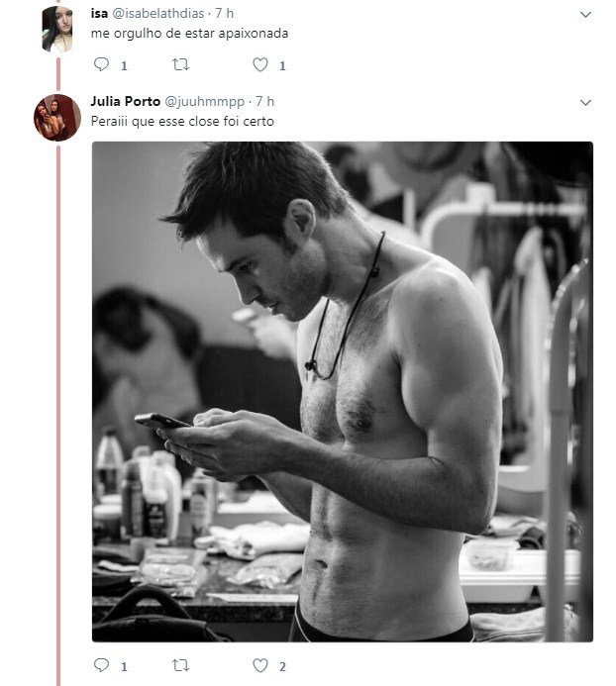Like isa's tweet with the heart
This screenshot has height=686, width=616.
260,65
